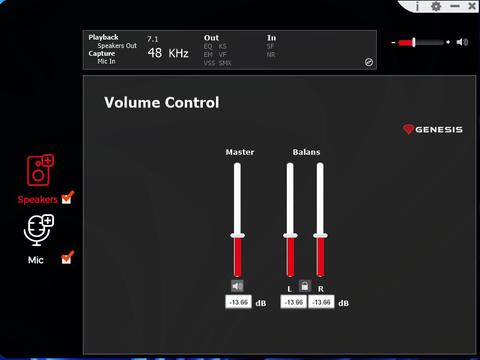Click the VSS indicator under Out

tap(209, 63)
